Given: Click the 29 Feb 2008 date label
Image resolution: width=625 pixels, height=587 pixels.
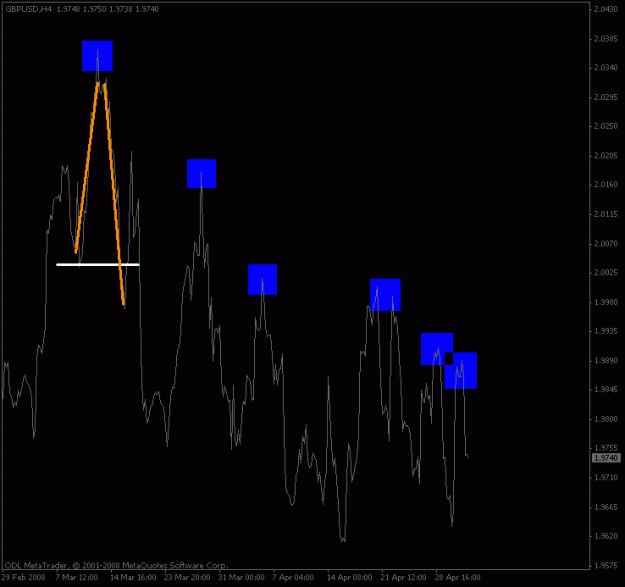Looking at the screenshot, I should [23, 577].
